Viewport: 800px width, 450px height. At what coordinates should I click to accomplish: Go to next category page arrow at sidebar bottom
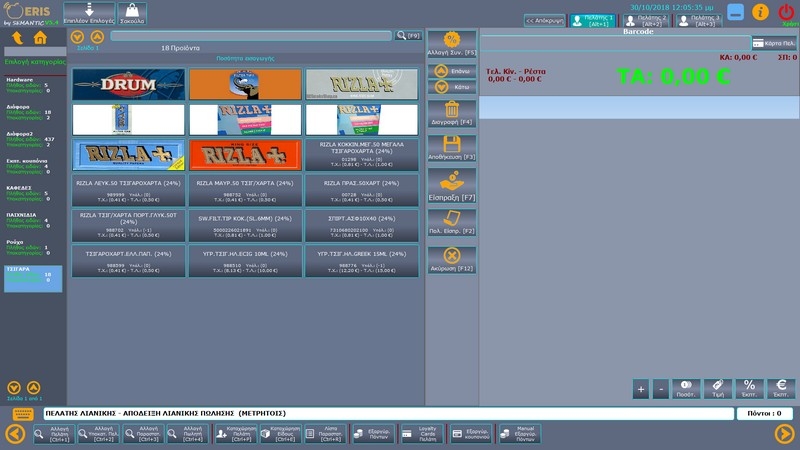[x=14, y=388]
